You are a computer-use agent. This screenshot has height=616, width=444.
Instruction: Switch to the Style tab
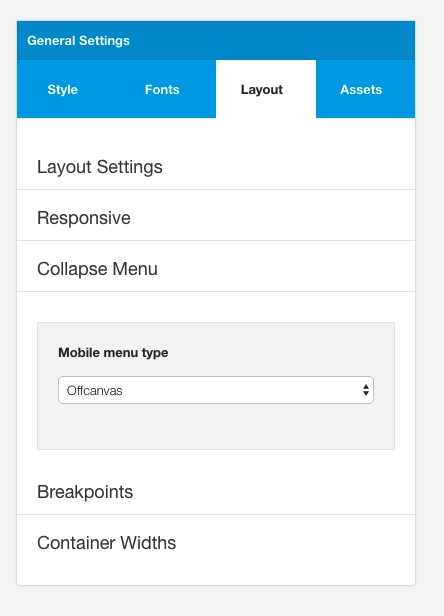[x=62, y=89]
